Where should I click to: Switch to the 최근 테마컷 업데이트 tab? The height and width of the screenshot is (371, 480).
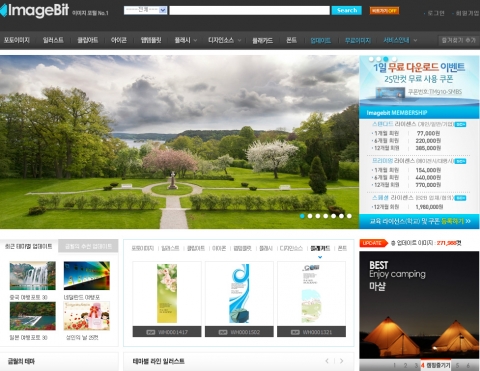pos(29,246)
